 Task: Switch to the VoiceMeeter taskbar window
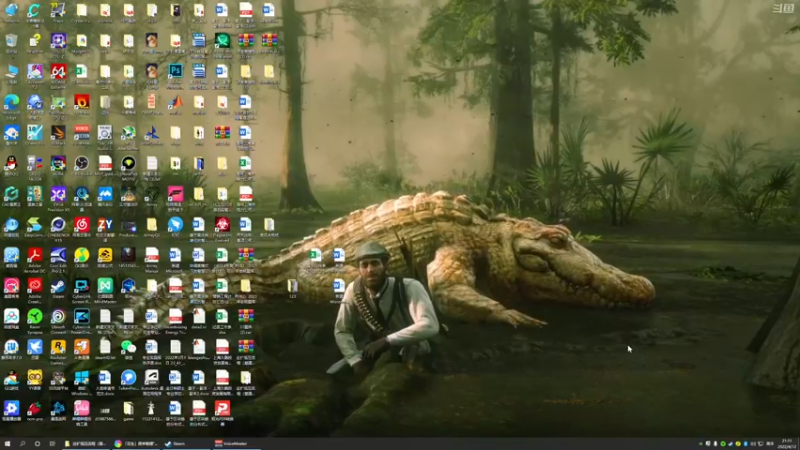(x=236, y=444)
